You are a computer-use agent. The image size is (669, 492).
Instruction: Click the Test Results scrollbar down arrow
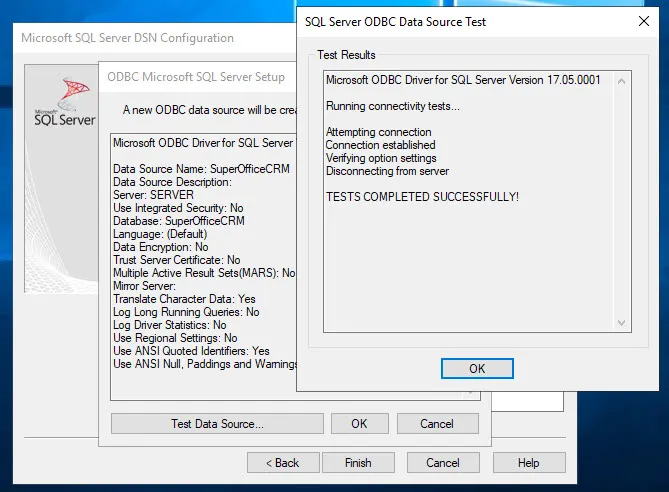[622, 322]
